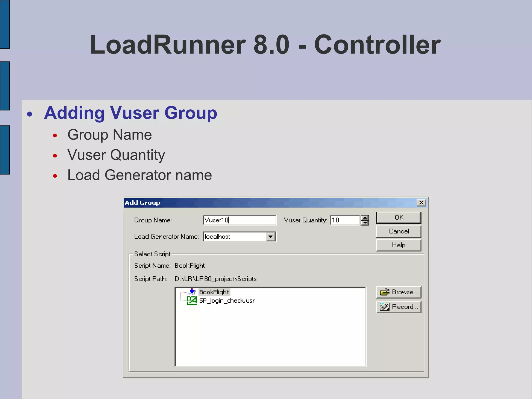Click the Record... script button
Screen dimensions: 532x399
pyautogui.click(x=398, y=307)
